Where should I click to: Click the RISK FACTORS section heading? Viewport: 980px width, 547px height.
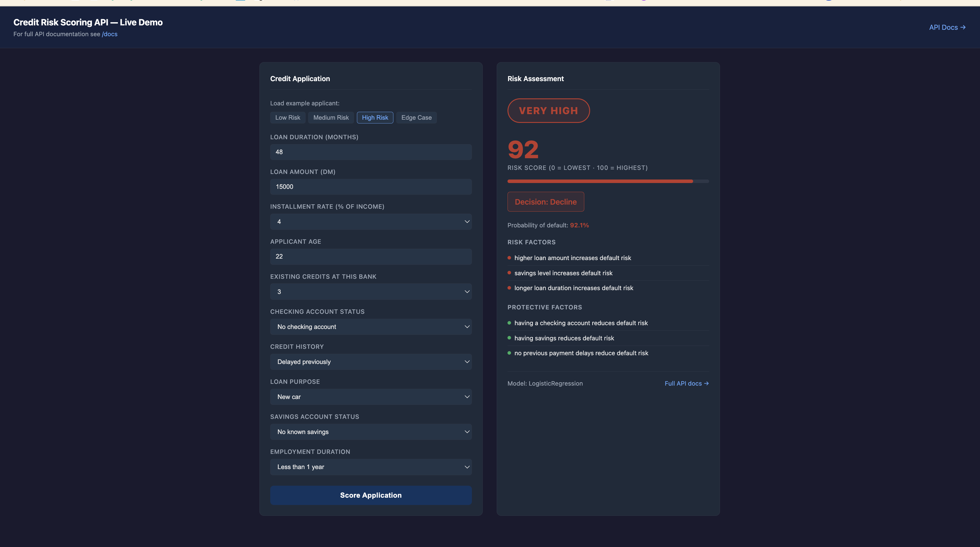[531, 242]
